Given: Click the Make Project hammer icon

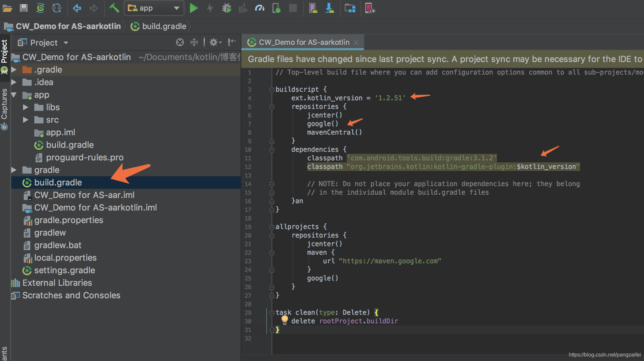Looking at the screenshot, I should pos(114,8).
